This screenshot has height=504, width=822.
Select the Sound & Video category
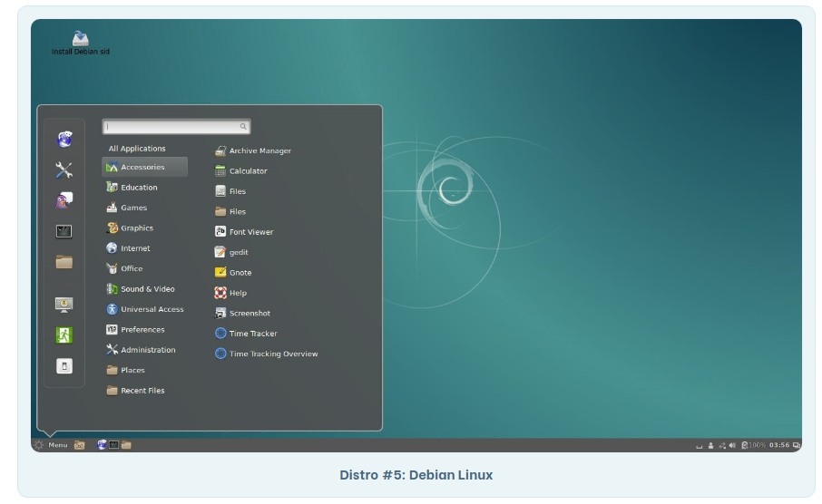point(147,289)
